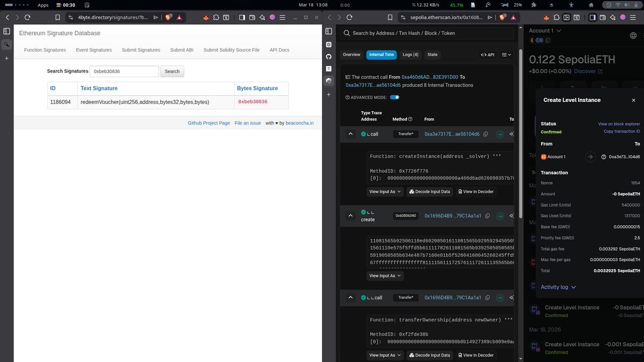Viewport: 644px width, 362px height.
Task: Click View In Decoder under transferOwnership
Action: tap(475, 355)
